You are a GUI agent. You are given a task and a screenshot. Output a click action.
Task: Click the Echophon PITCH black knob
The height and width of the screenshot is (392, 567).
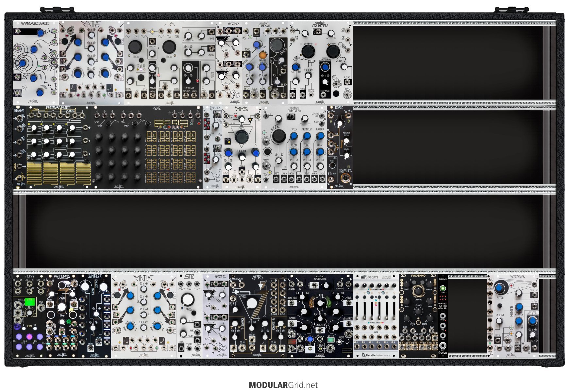click(x=308, y=51)
